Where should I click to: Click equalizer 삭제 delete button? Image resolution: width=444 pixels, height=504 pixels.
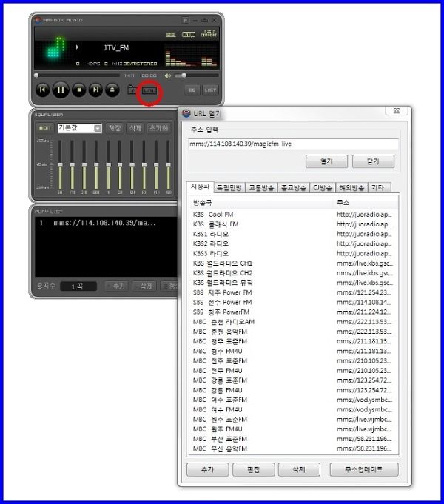(x=135, y=128)
